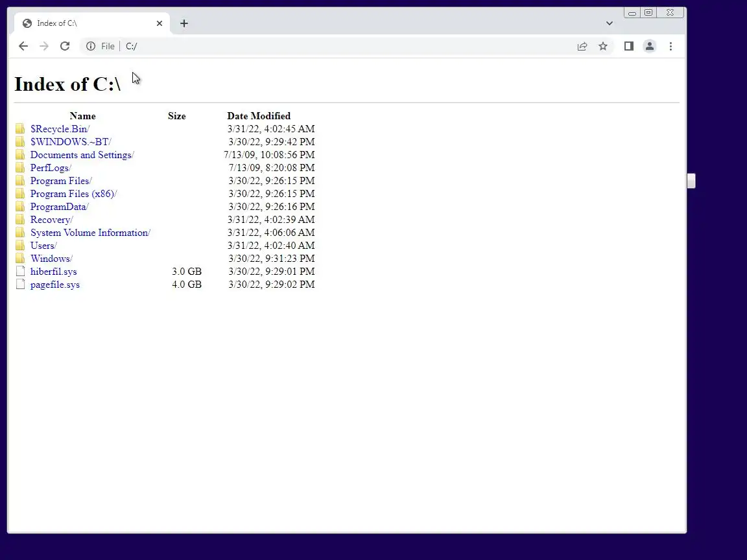Go back to previous page

(x=23, y=46)
